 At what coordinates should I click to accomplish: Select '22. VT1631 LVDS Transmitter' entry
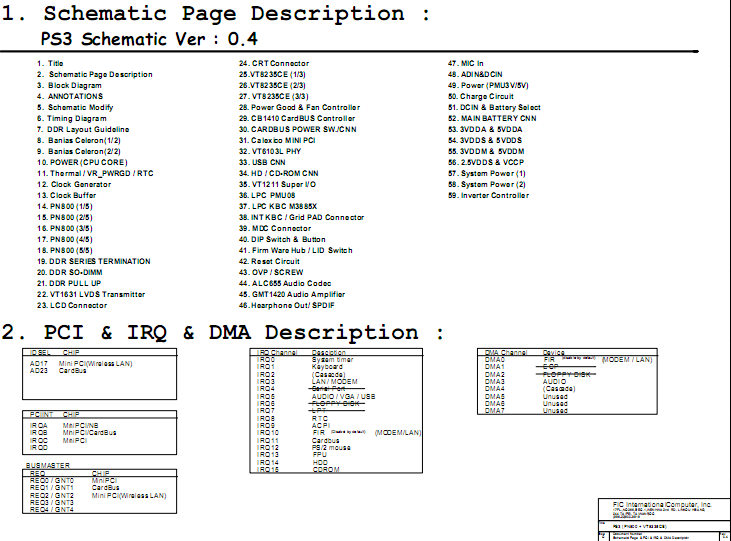click(x=91, y=295)
